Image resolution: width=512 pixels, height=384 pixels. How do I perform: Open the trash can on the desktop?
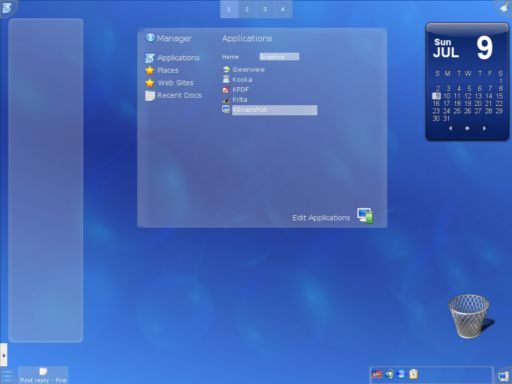(470, 316)
